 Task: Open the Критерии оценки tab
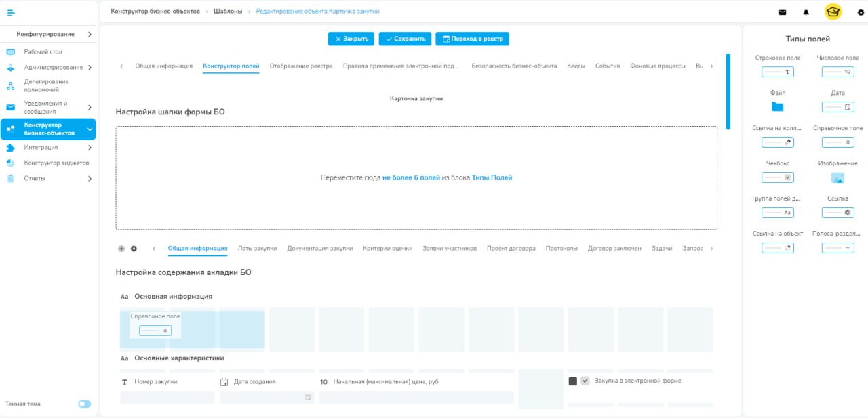(x=388, y=249)
